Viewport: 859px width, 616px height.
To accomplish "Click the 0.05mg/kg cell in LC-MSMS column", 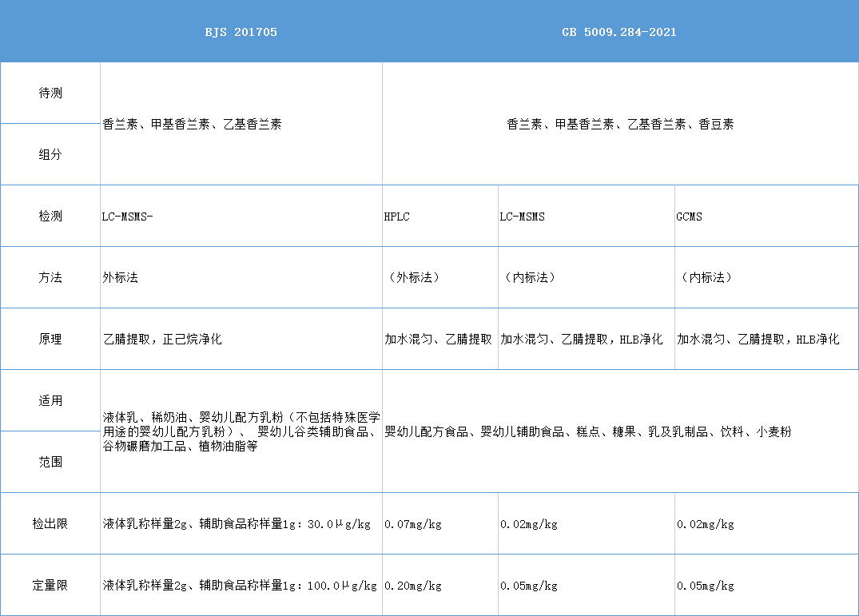I will pyautogui.click(x=587, y=585).
